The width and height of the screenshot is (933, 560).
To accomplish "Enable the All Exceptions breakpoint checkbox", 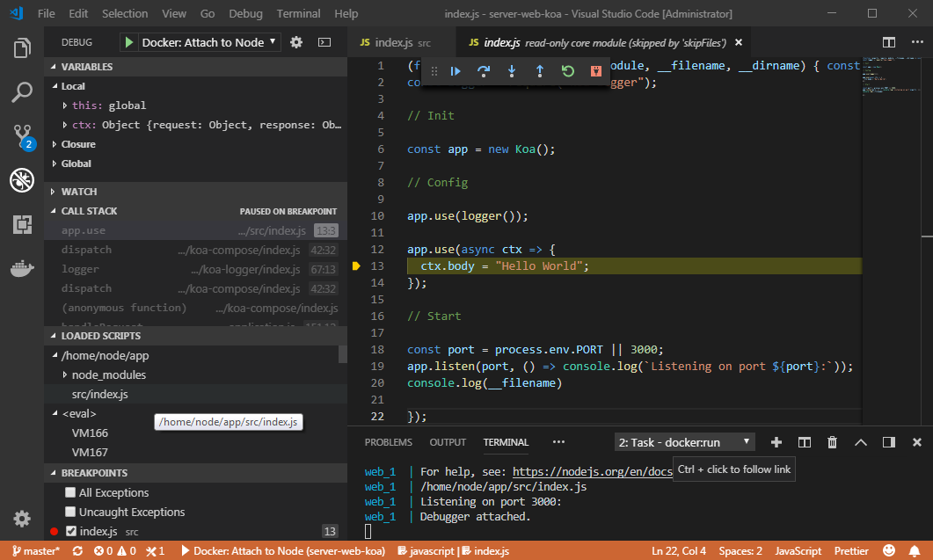I will click(70, 493).
